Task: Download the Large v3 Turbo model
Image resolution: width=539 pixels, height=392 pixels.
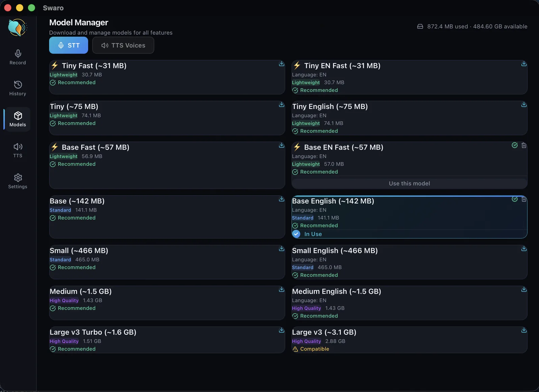Action: 282,330
